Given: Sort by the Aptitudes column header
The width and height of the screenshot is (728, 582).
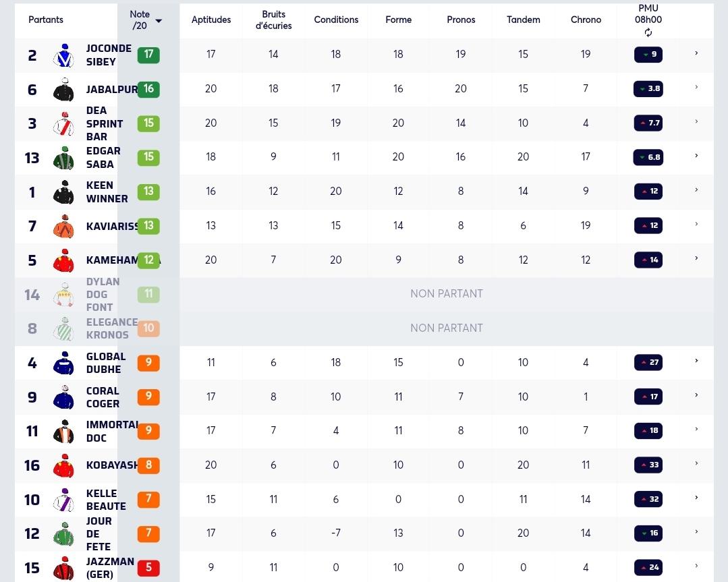Looking at the screenshot, I should point(211,20).
